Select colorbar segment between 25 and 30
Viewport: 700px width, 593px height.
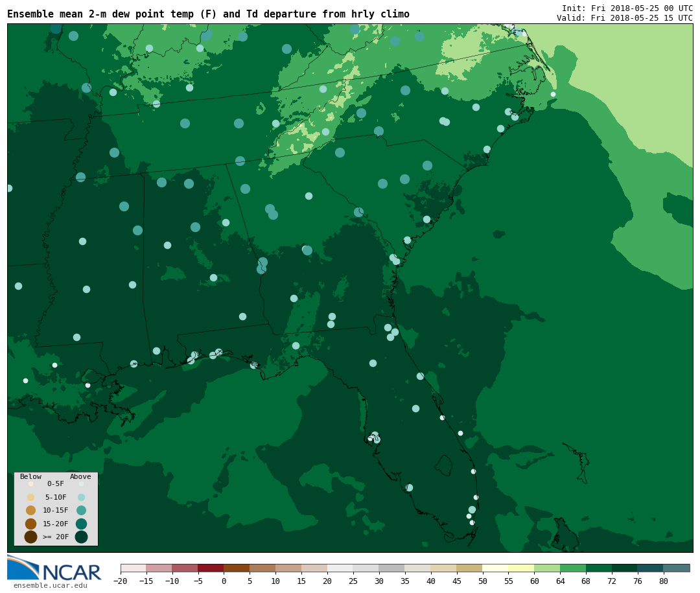pyautogui.click(x=366, y=568)
